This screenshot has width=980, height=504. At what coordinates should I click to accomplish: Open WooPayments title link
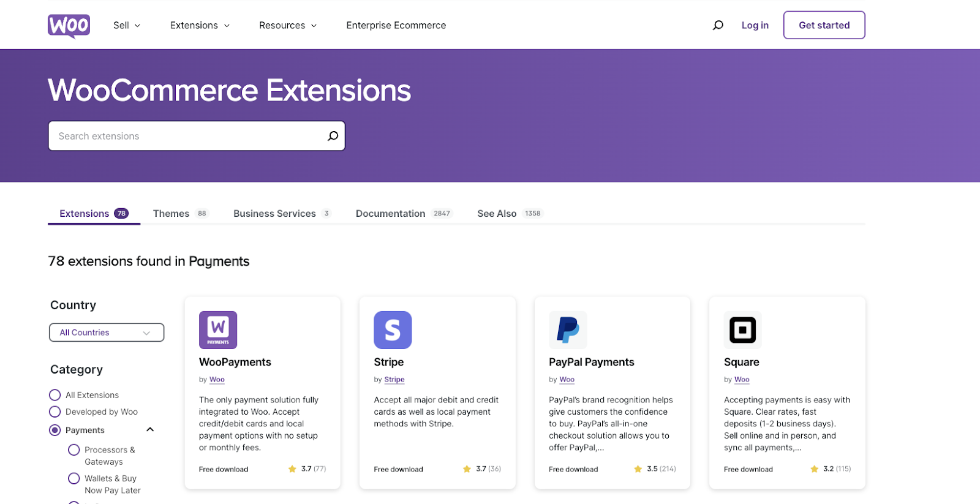235,362
